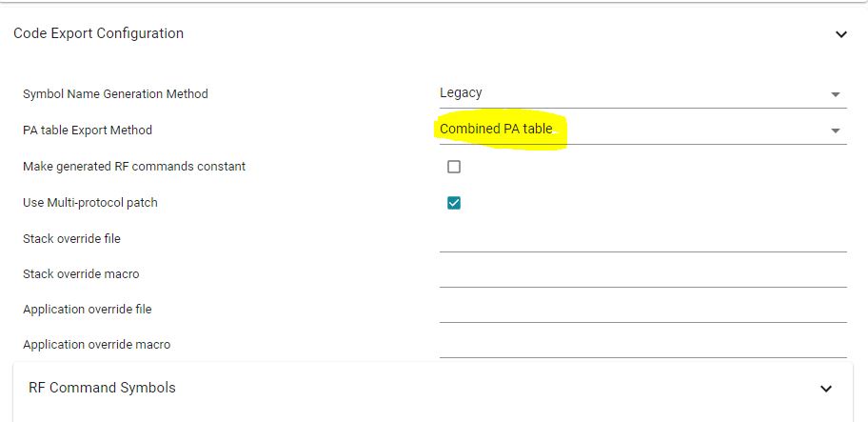Screen dimensions: 868x422
Task: Select the Application override file field
Action: (x=642, y=310)
